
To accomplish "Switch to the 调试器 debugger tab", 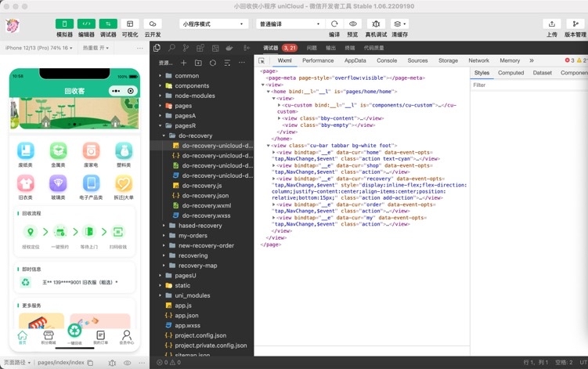I will tap(270, 48).
